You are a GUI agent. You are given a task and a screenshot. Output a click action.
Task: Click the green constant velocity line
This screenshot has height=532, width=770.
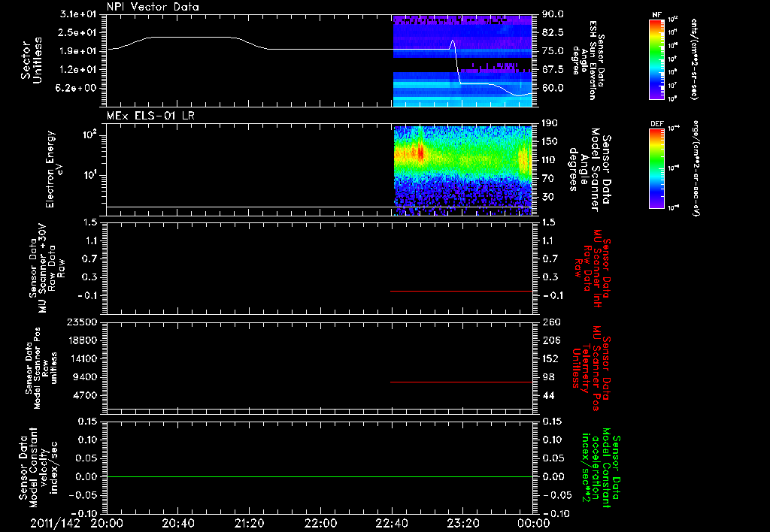pos(320,476)
